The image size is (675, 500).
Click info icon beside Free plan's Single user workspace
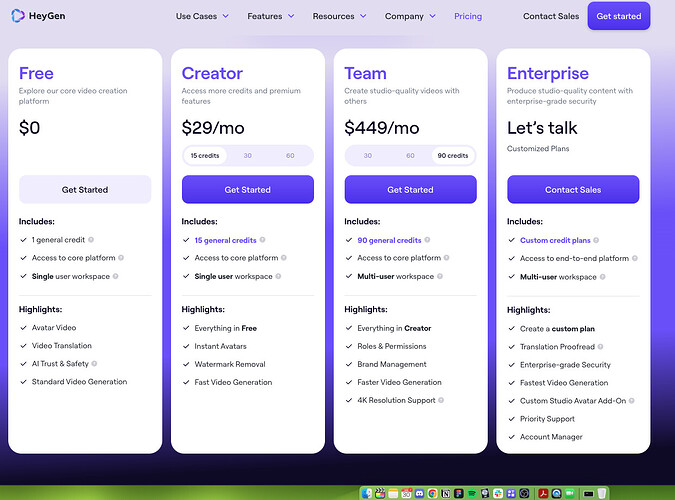tap(115, 276)
